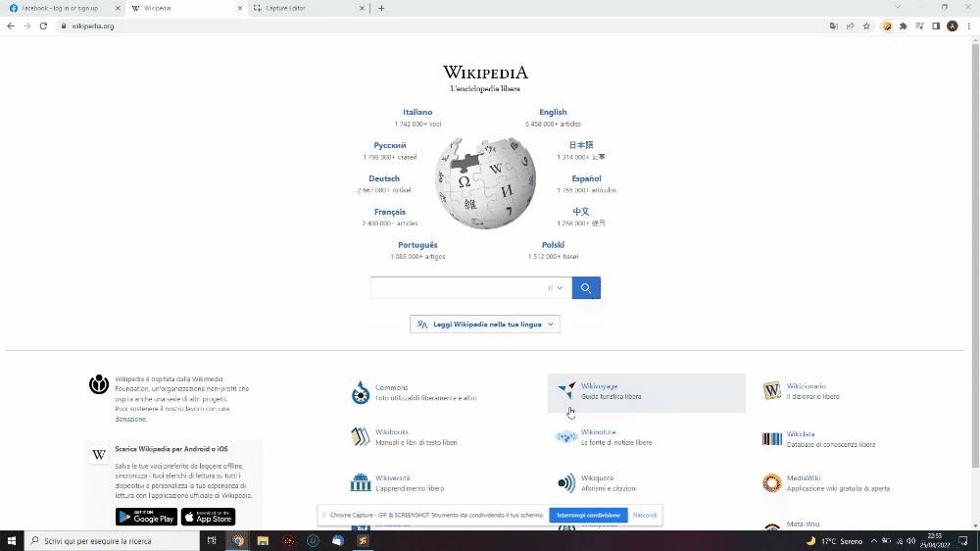Switch to the Facebook log in tab
This screenshot has width=980, height=551.
point(63,8)
